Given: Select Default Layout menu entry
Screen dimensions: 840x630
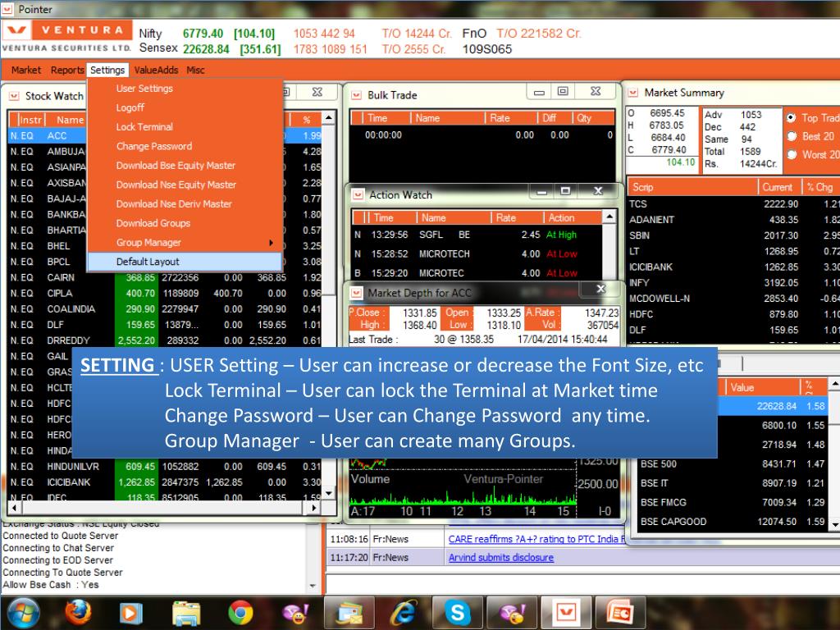Looking at the screenshot, I should coord(185,262).
